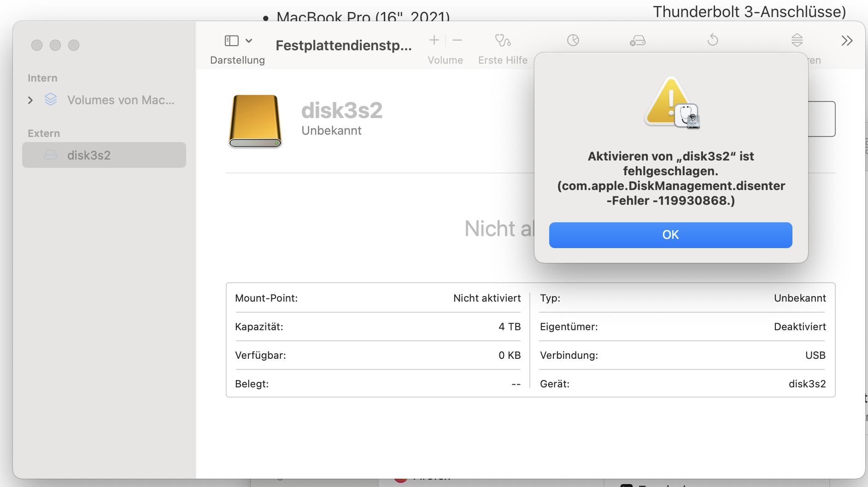The height and width of the screenshot is (487, 868).
Task: Click the Verfügbar value '0 KB'
Action: click(510, 356)
